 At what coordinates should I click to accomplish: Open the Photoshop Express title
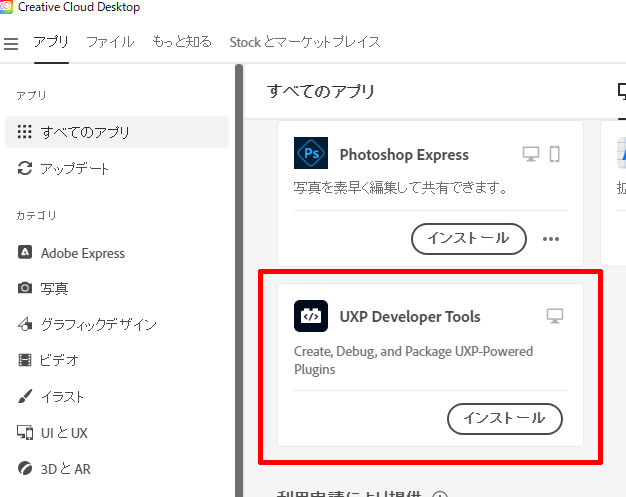pyautogui.click(x=404, y=154)
